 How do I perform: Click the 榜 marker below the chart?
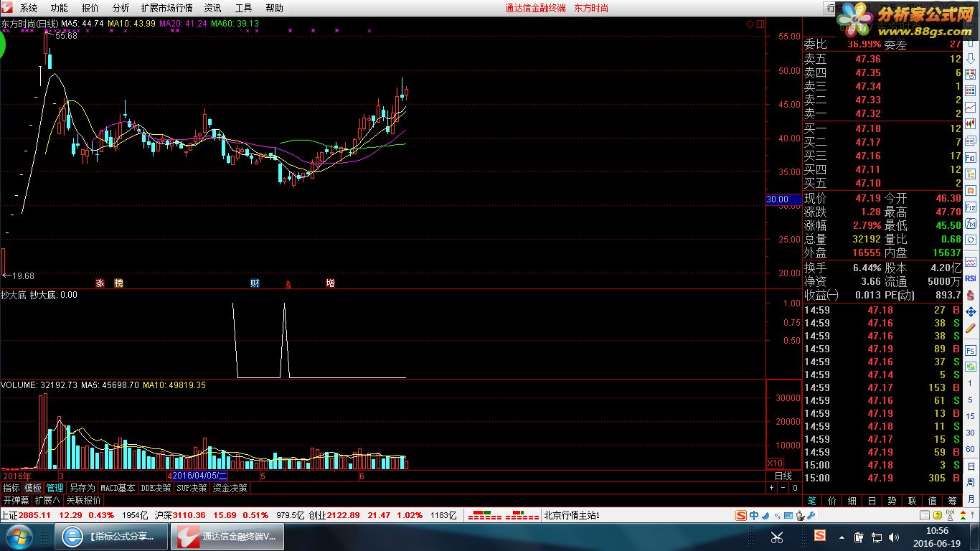pos(119,283)
